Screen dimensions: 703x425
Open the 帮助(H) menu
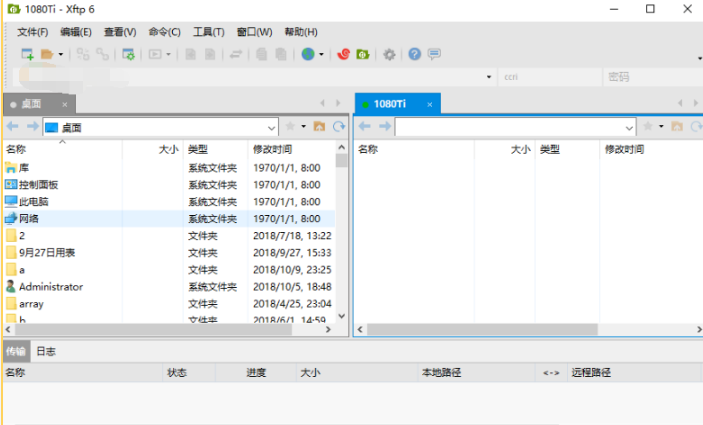(301, 32)
